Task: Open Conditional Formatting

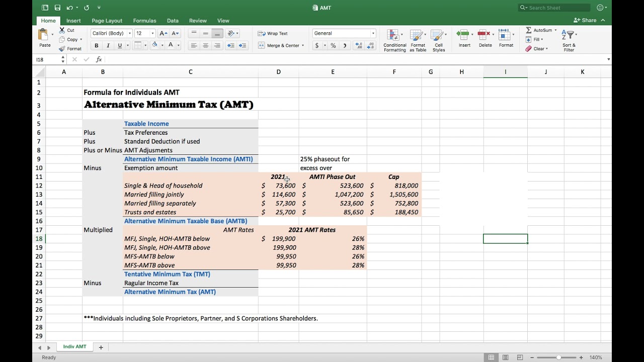Action: 395,40
